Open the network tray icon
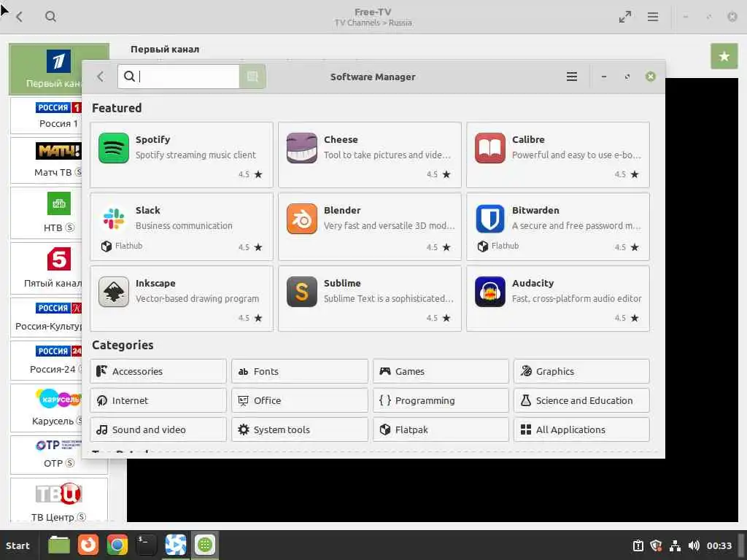This screenshot has height=560, width=747. 675,545
